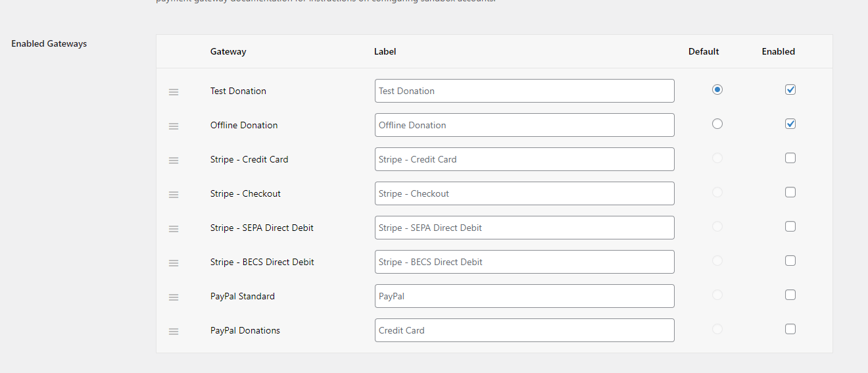Screen dimensions: 868x373
Task: Focus the Stripe - Checkout label input
Action: click(525, 193)
